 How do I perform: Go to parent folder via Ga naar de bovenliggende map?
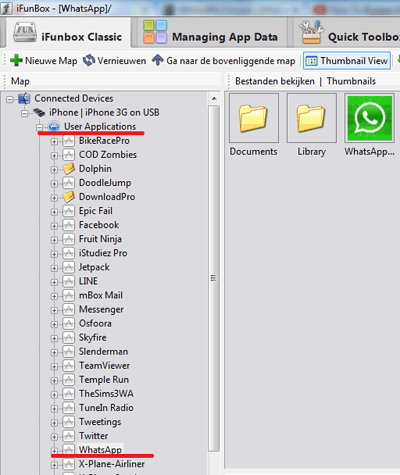223,61
